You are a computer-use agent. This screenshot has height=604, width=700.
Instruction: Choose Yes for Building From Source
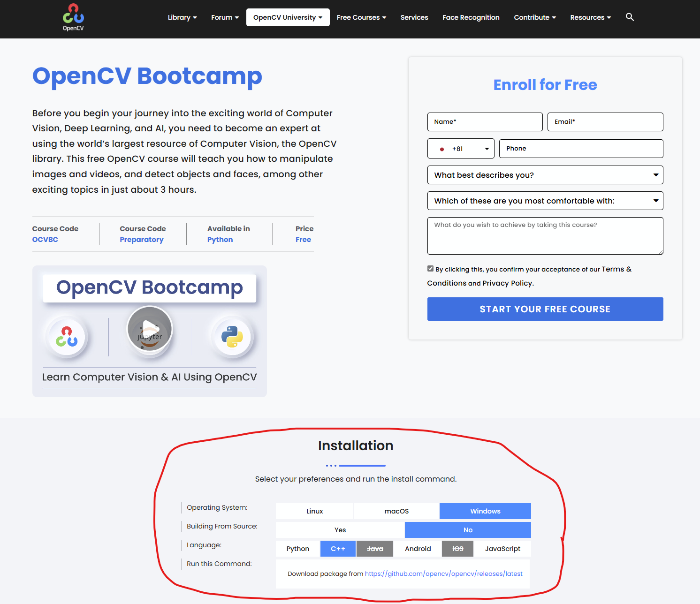click(340, 530)
